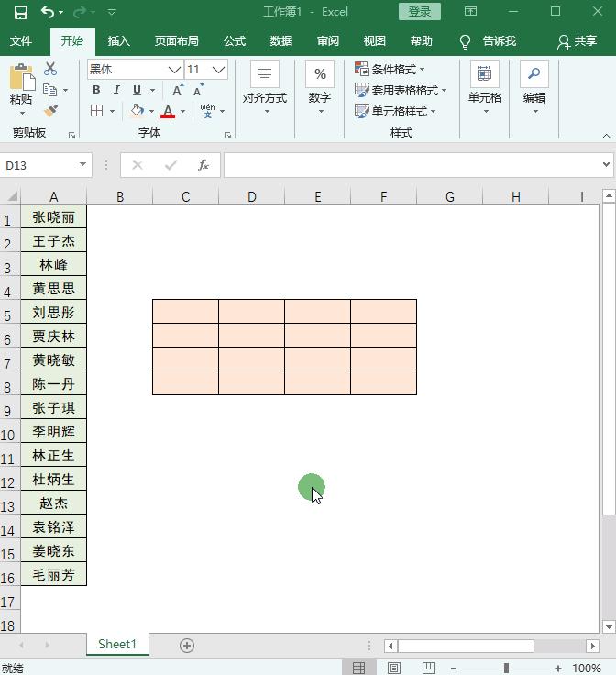Expand font color palette arrow
616x675 pixels.
[x=182, y=111]
